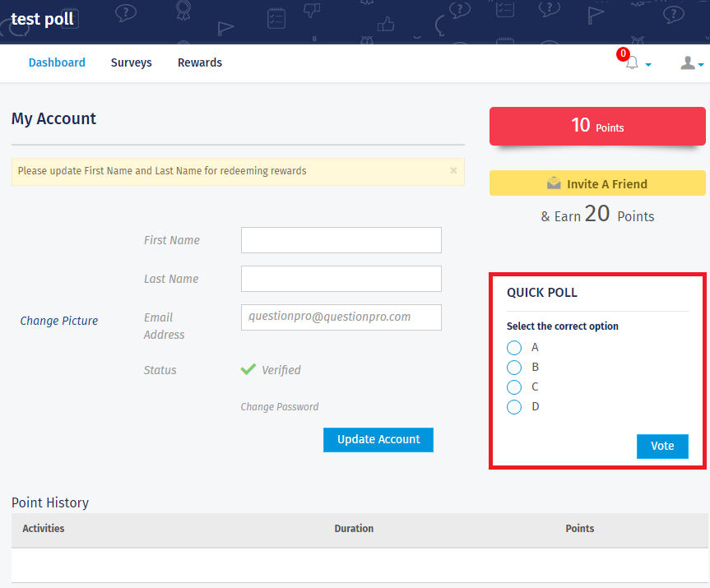This screenshot has height=588, width=710.
Task: Expand the user account dropdown arrow
Action: click(701, 65)
